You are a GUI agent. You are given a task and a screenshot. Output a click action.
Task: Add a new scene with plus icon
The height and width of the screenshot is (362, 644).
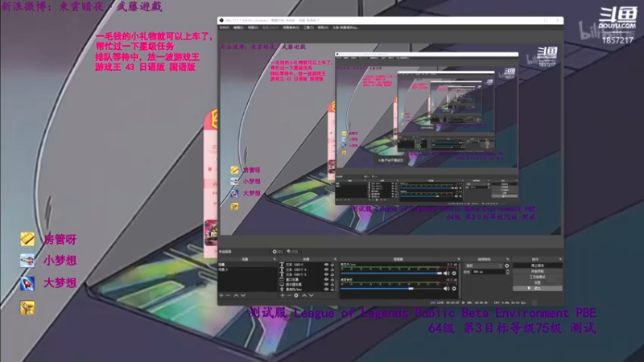221,295
